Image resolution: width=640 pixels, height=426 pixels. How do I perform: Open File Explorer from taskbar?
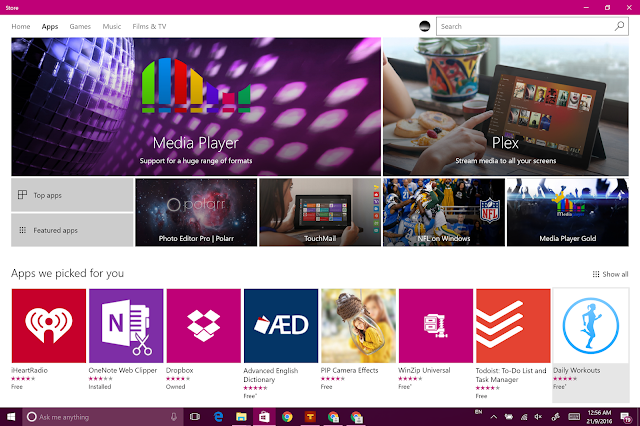pos(241,417)
